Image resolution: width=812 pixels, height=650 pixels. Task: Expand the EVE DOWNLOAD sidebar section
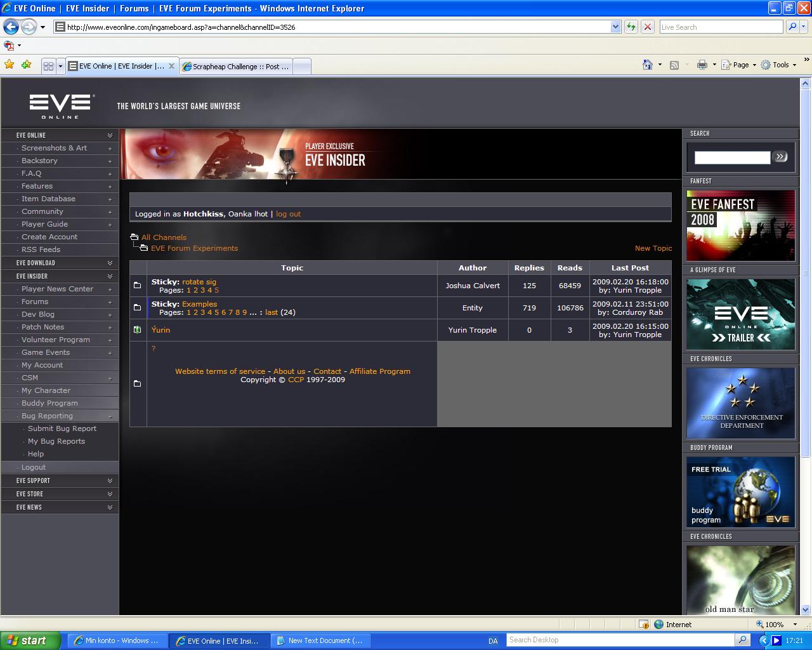click(x=110, y=263)
